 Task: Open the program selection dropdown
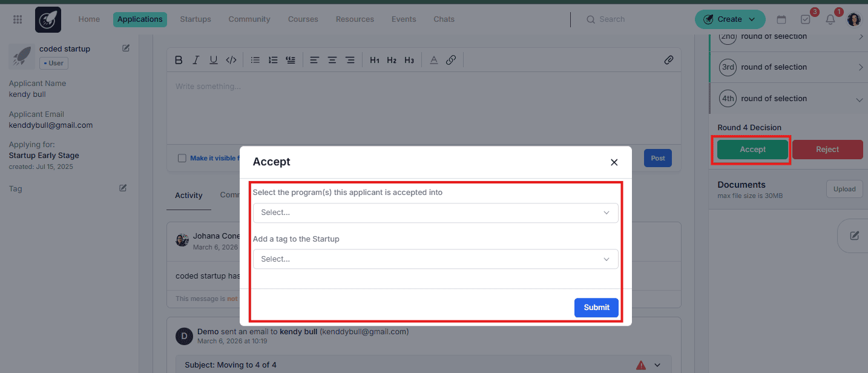[x=435, y=213]
